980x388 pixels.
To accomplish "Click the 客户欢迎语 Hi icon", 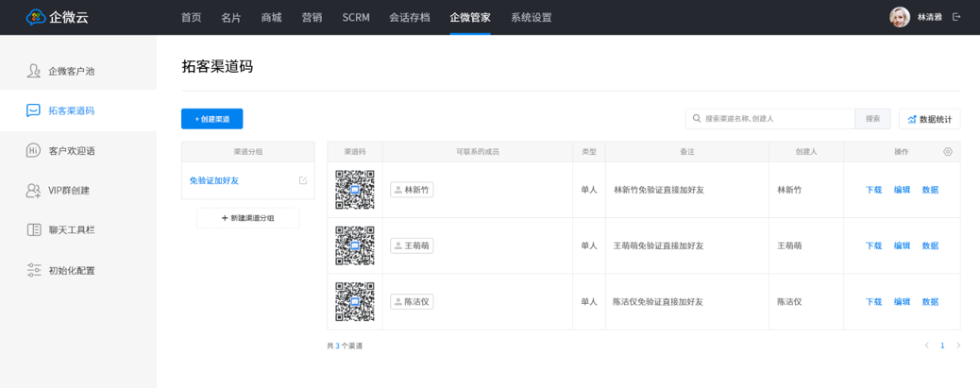I will coord(34,151).
